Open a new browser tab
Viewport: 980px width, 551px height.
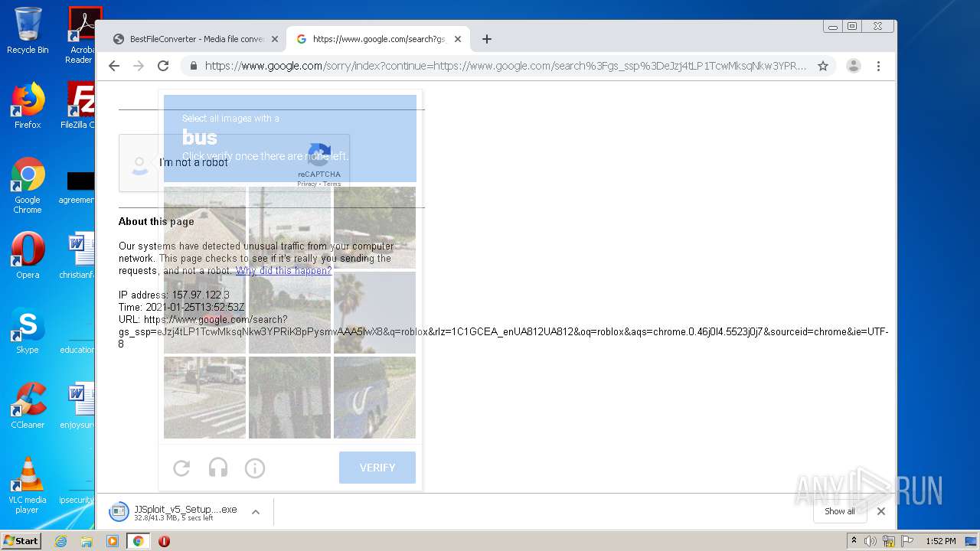487,39
